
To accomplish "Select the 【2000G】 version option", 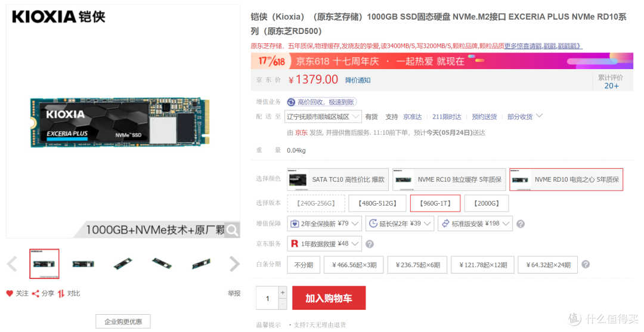I will tap(487, 203).
